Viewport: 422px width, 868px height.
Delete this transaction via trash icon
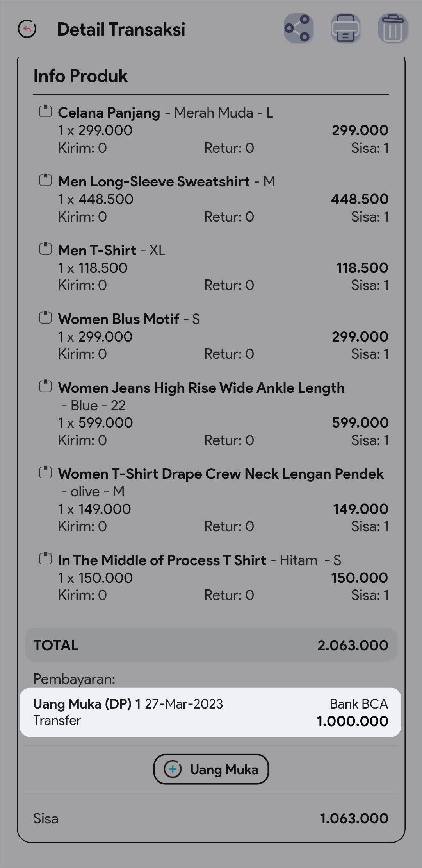pos(393,29)
